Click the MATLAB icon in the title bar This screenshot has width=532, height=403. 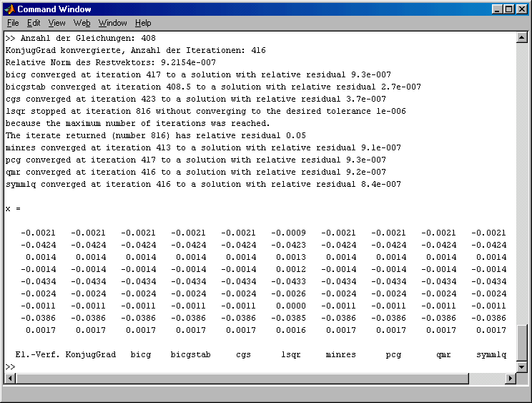[10, 9]
